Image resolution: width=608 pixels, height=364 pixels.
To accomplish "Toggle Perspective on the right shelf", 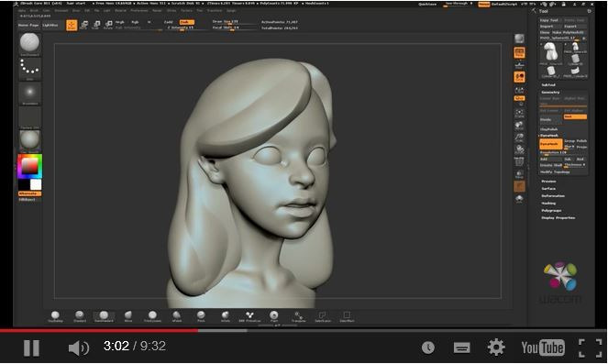I will pyautogui.click(x=520, y=52).
